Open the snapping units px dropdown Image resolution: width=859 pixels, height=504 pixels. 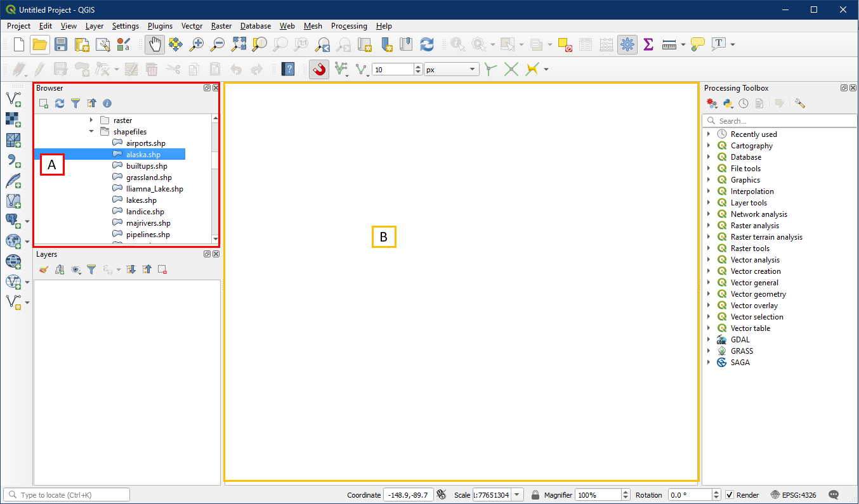pos(452,70)
